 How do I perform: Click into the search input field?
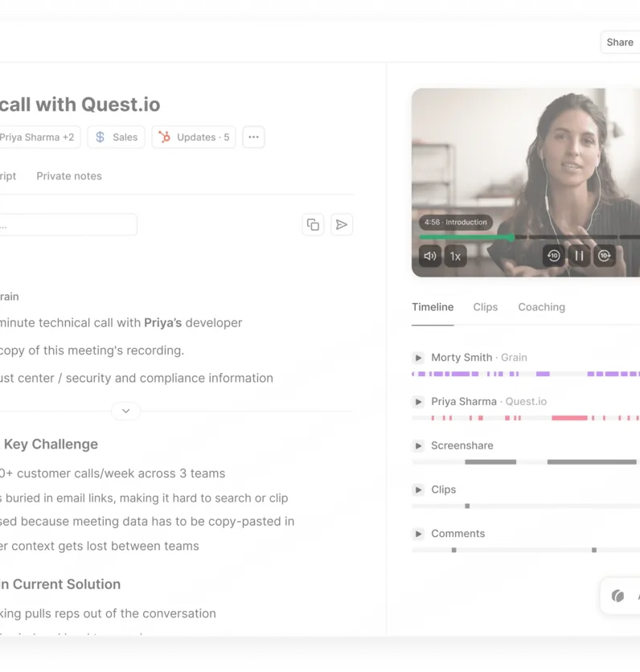click(x=68, y=224)
